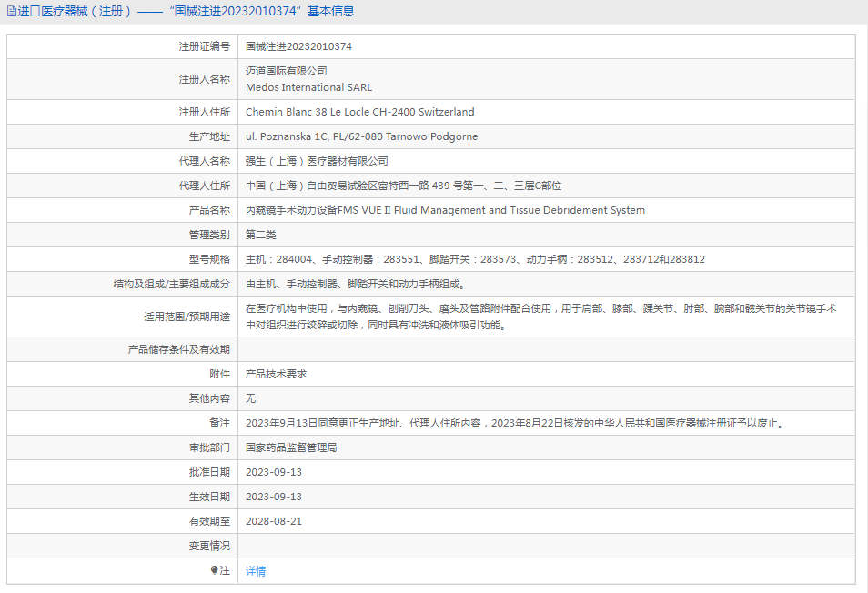The image size is (868, 593).
Task: Click the 型号规格 row label
Action: pyautogui.click(x=209, y=259)
